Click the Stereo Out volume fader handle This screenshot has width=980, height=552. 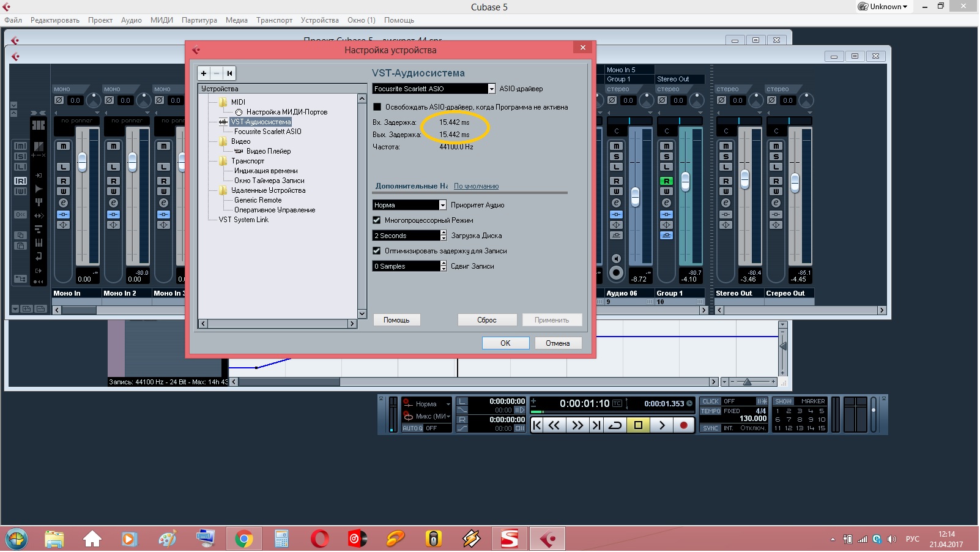pos(744,179)
